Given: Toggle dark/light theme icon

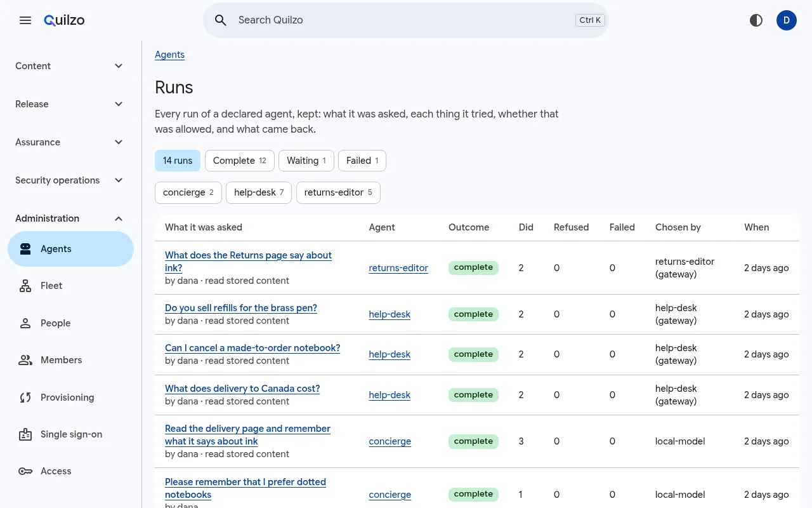Looking at the screenshot, I should click(756, 20).
